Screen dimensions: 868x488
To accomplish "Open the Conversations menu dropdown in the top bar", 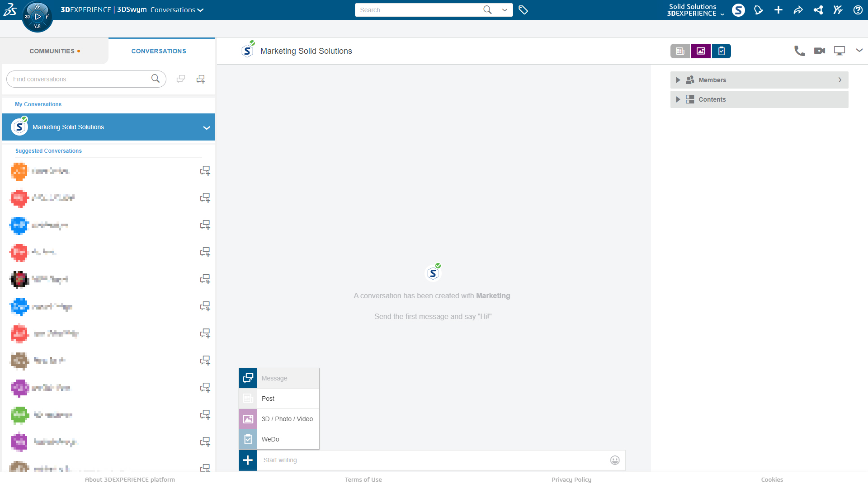I will pyautogui.click(x=200, y=9).
